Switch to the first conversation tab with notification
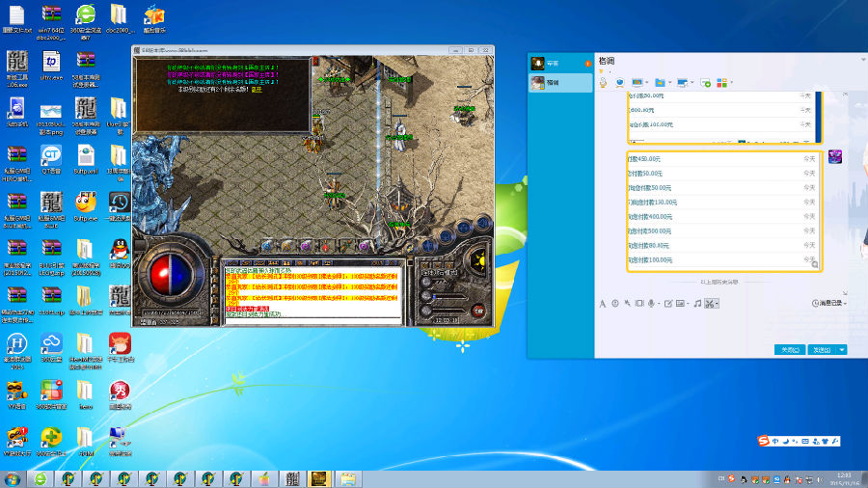 coord(560,64)
